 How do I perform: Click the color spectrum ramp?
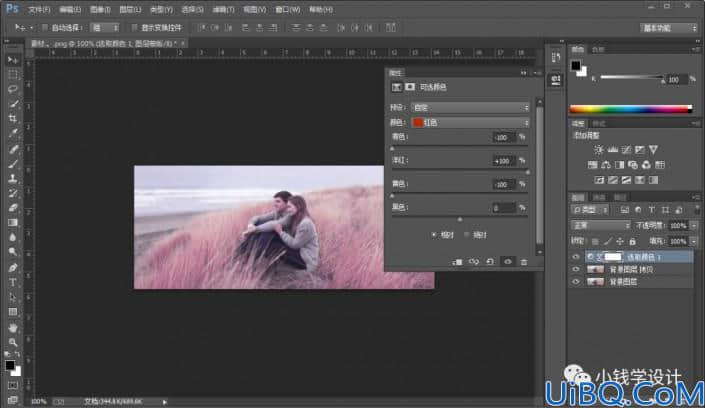tap(631, 109)
